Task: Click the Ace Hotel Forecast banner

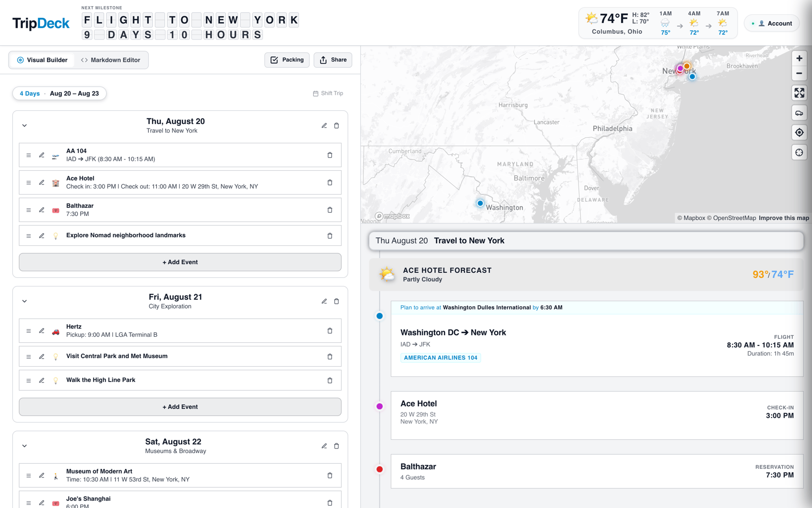Action: (586, 274)
